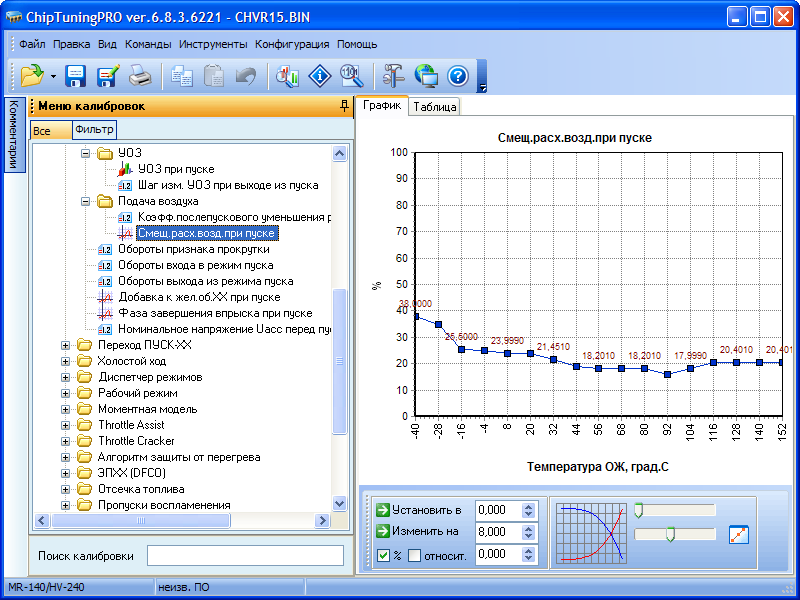Click the printer icon in toolbar
The height and width of the screenshot is (600, 800).
point(140,75)
